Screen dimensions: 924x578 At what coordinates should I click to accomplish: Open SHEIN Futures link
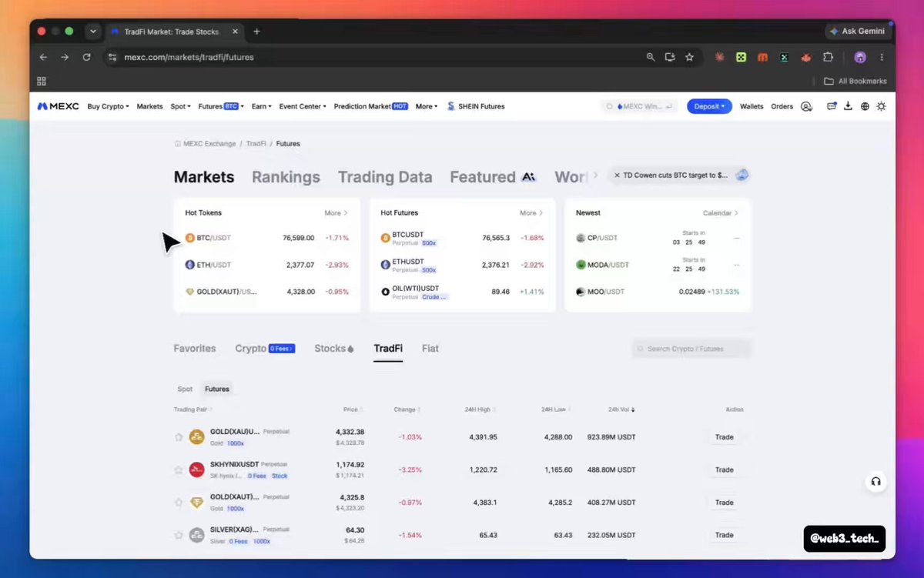(476, 106)
